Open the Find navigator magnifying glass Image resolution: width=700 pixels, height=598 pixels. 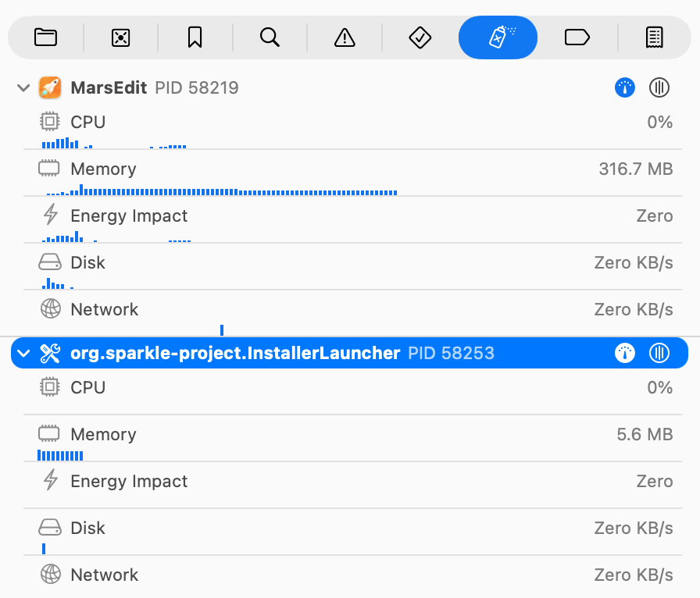[x=270, y=37]
